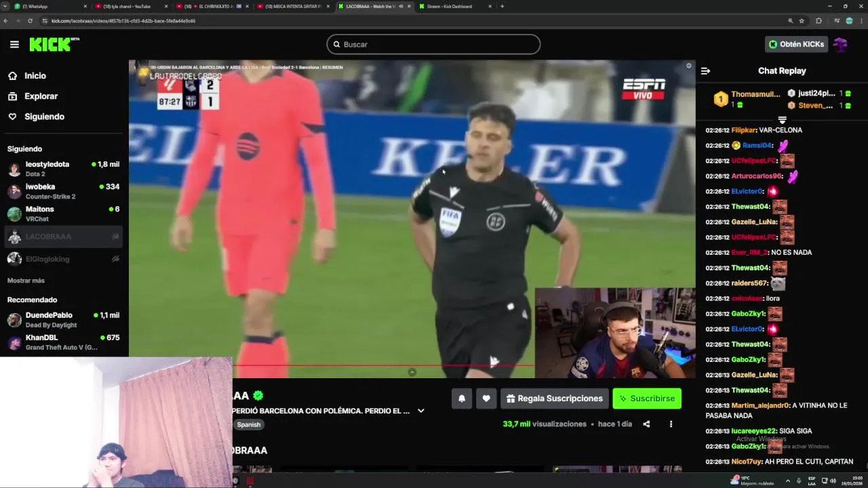Open leostyledota channel in Siguiendo list
This screenshot has width=868, height=488.
coord(64,169)
